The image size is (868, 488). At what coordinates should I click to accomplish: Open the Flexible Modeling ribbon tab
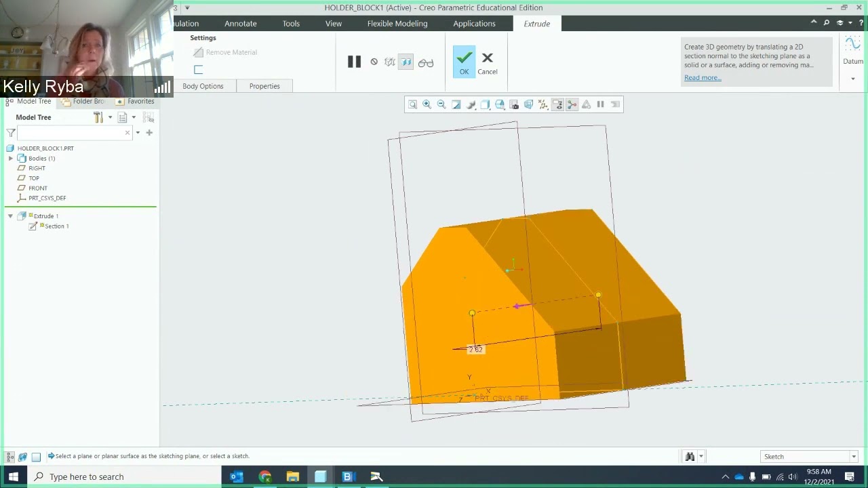coord(397,24)
